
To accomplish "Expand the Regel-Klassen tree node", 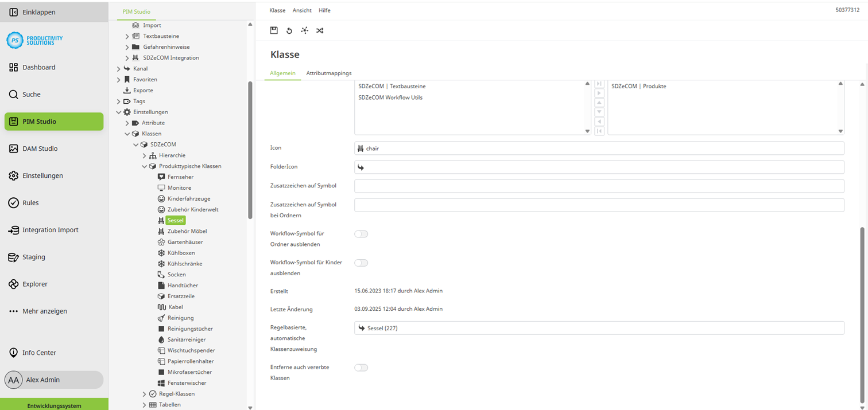I will pyautogui.click(x=145, y=394).
